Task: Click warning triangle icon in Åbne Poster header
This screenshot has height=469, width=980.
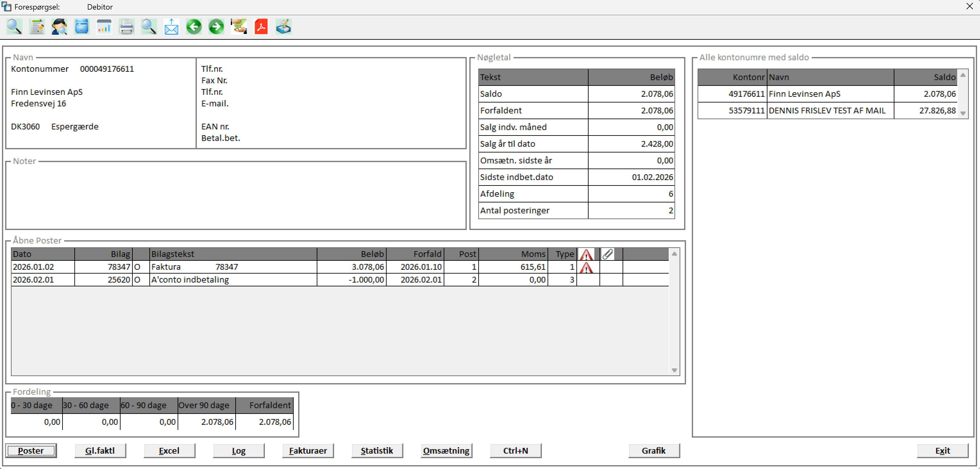Action: tap(586, 254)
